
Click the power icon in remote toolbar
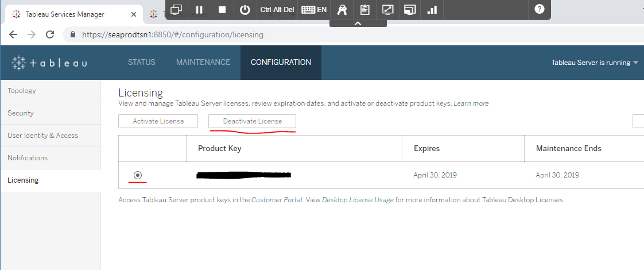coord(245,9)
